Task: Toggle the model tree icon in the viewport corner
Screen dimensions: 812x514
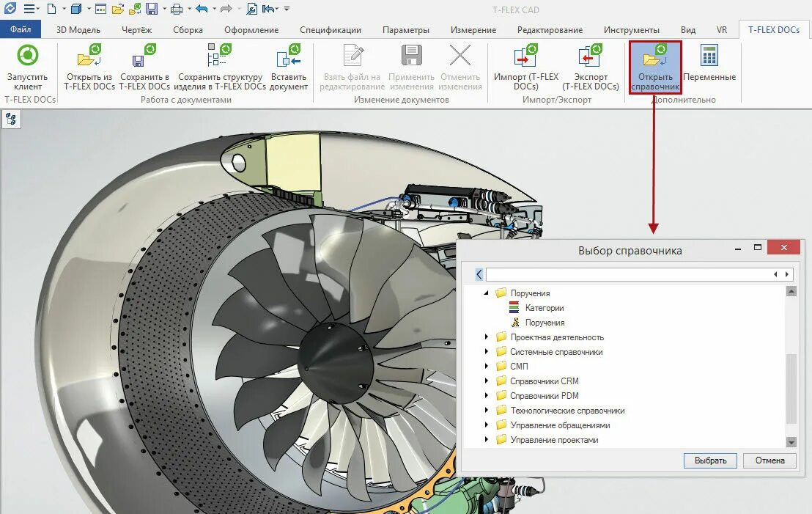Action: point(11,120)
